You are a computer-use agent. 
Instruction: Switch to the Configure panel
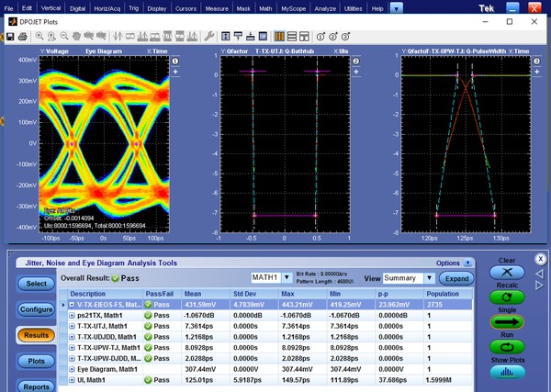click(x=37, y=309)
